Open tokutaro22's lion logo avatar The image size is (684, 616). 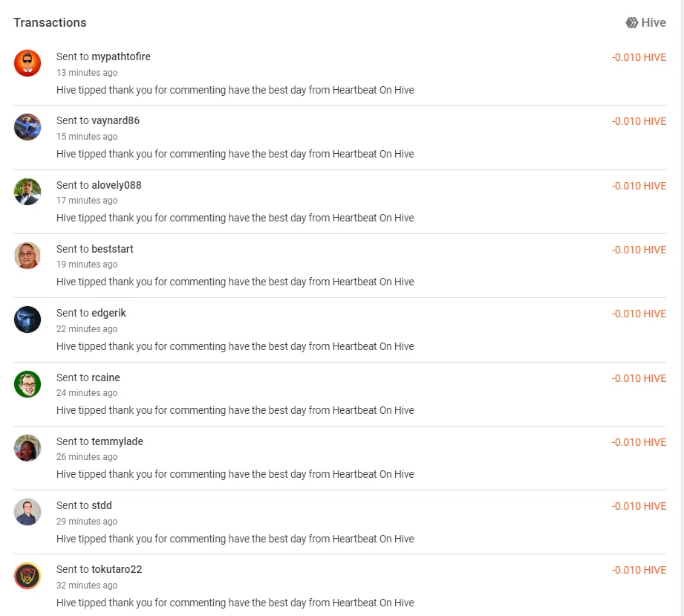27,576
